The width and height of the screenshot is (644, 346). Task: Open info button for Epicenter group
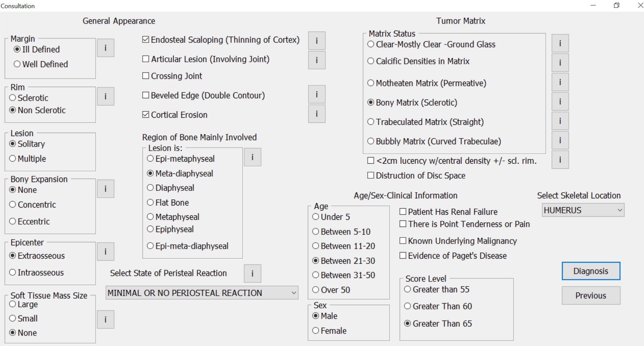click(x=105, y=252)
